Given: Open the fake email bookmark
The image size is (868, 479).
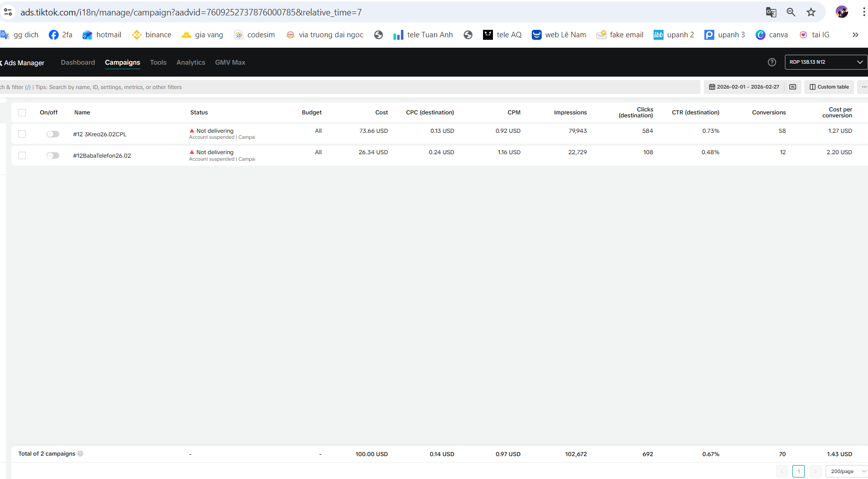Looking at the screenshot, I should pos(620,35).
